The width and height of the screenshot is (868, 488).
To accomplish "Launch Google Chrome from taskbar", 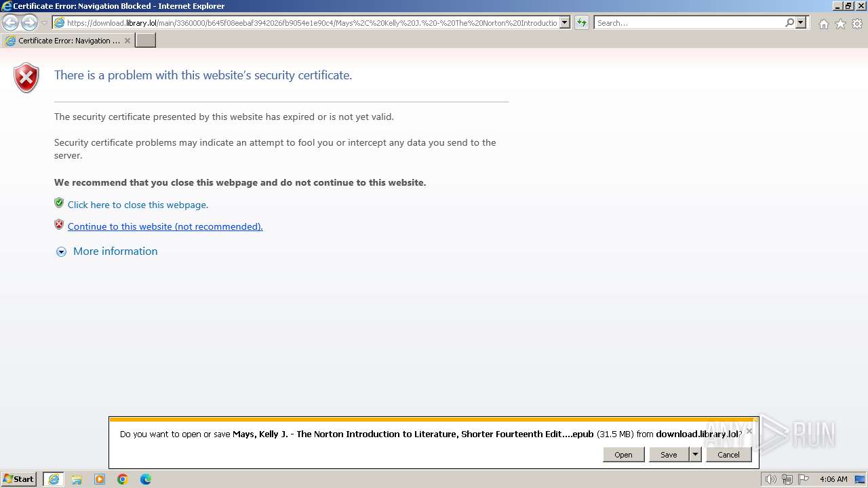I will click(x=123, y=479).
